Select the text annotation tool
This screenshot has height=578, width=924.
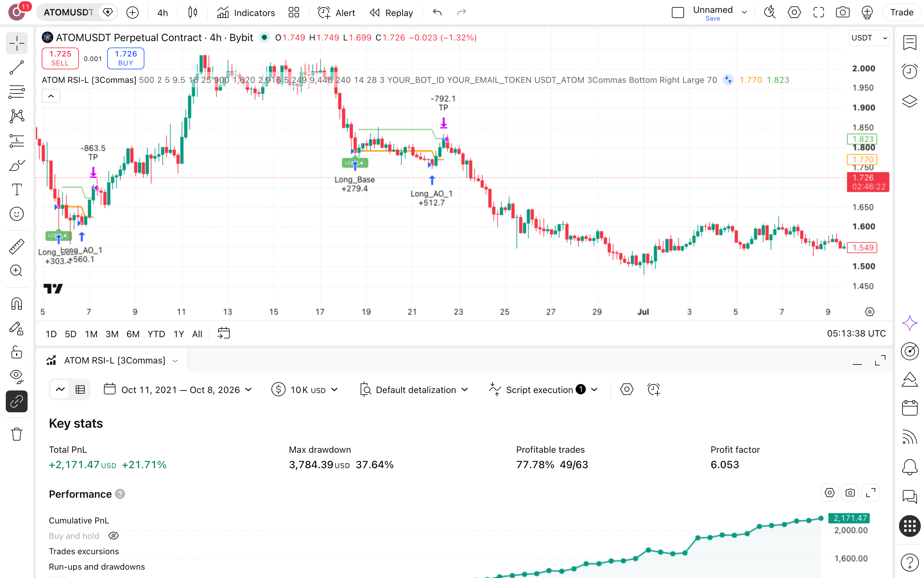[17, 189]
